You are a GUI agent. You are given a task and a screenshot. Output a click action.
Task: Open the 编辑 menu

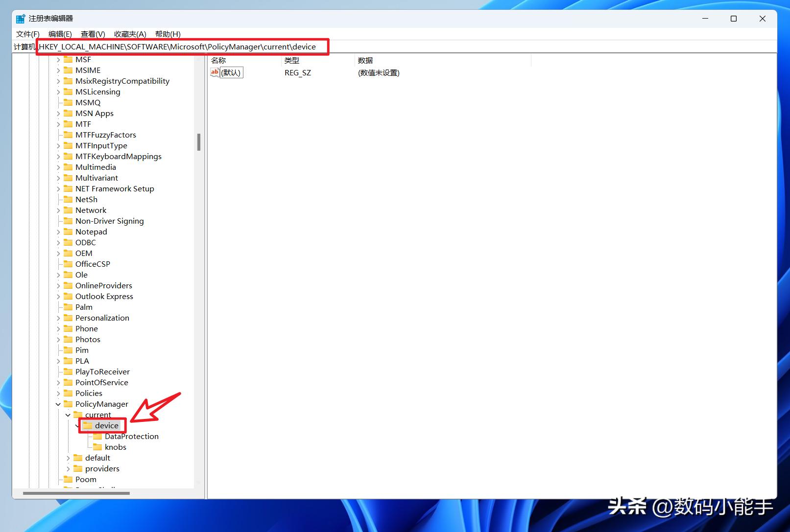59,34
